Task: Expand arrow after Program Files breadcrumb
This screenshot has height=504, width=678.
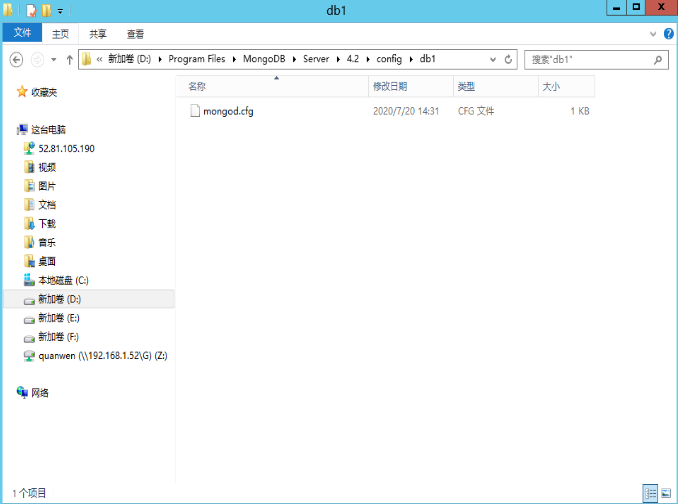Action: pyautogui.click(x=234, y=59)
